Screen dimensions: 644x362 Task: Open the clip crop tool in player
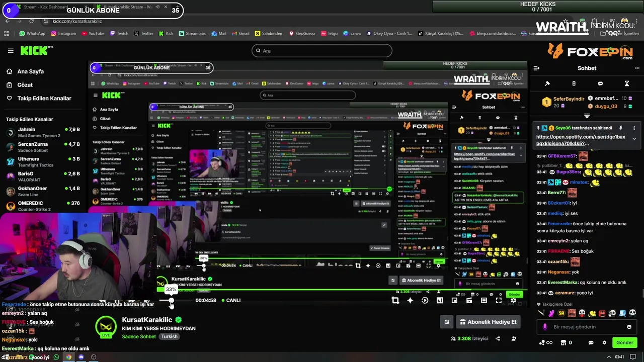[395, 300]
